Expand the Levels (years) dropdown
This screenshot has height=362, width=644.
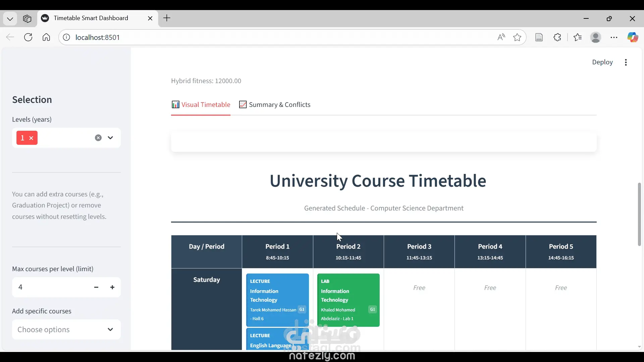coord(110,138)
